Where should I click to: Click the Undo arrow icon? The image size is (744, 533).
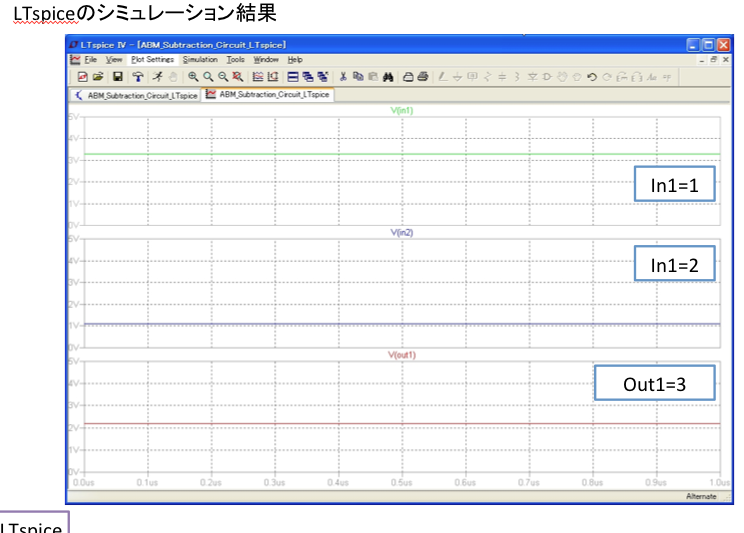[x=592, y=76]
